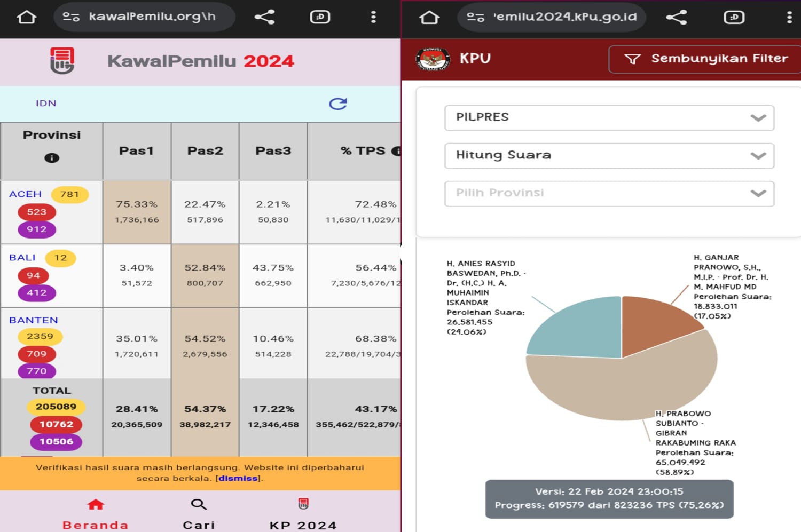Viewport: 801px width, 532px height.
Task: Click Ganjar Pranowo chart label
Action: [x=733, y=287]
